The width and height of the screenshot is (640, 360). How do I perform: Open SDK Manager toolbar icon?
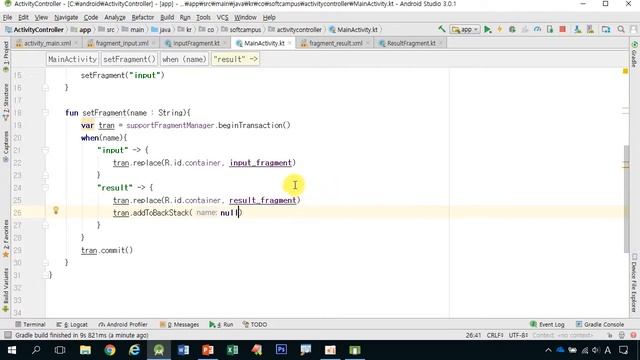coord(590,29)
